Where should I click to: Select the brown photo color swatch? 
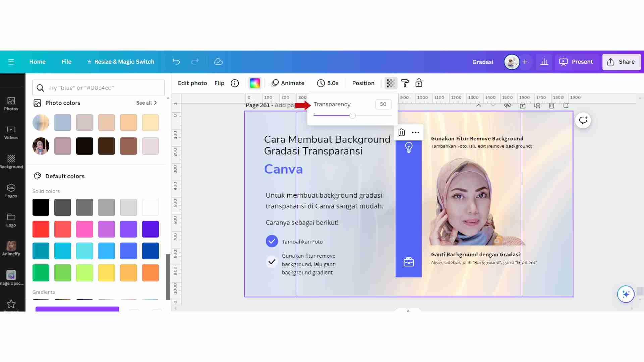tap(128, 146)
